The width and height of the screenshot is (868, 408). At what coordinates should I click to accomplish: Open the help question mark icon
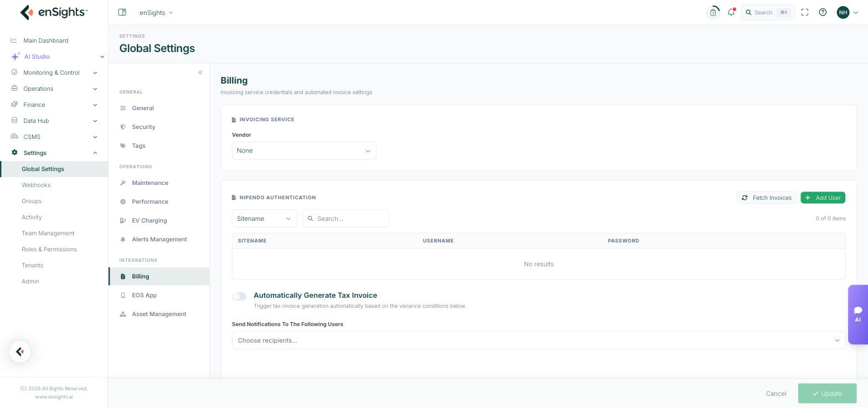pyautogui.click(x=823, y=12)
